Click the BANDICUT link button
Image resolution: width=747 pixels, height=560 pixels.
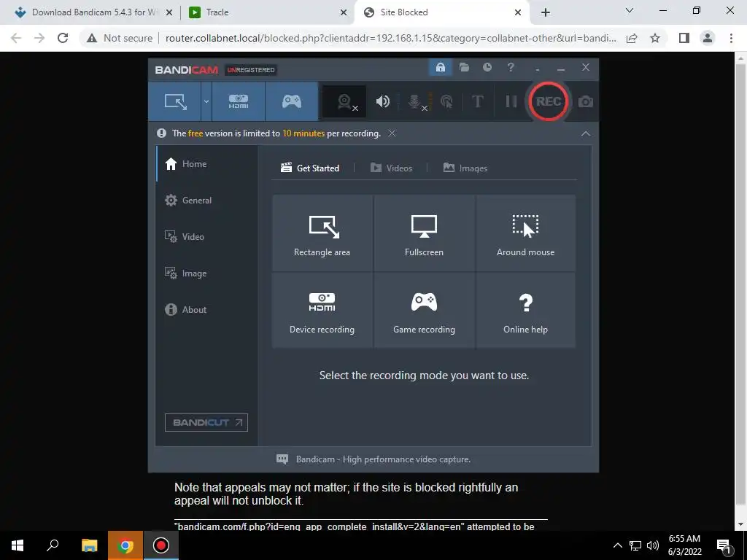tap(206, 422)
